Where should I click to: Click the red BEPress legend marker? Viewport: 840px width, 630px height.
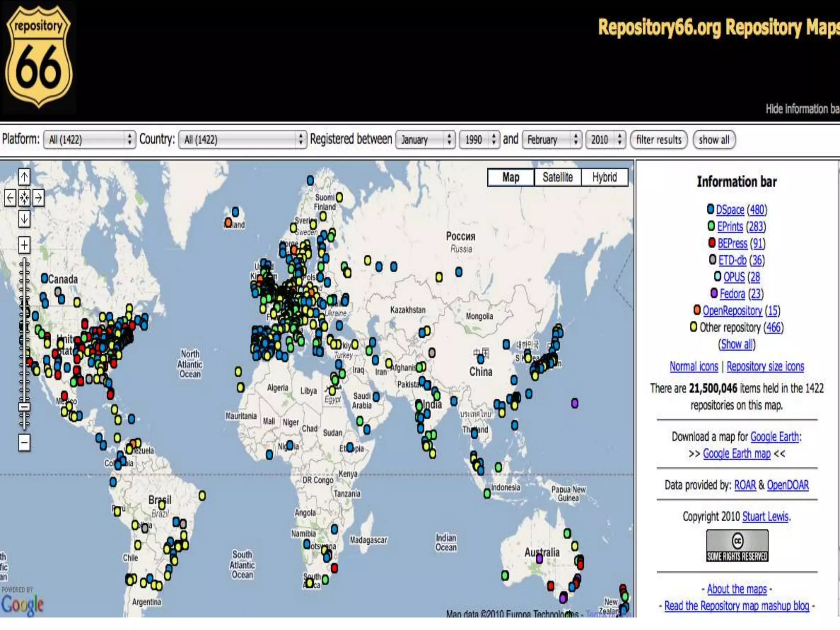pyautogui.click(x=712, y=242)
